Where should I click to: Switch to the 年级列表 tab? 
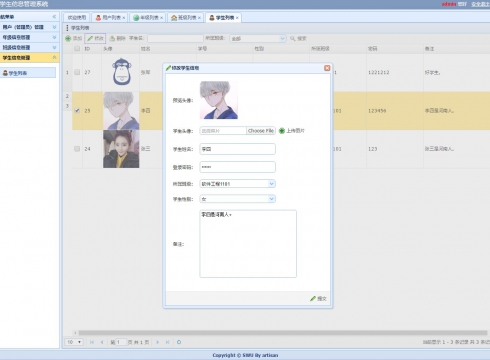tap(147, 18)
